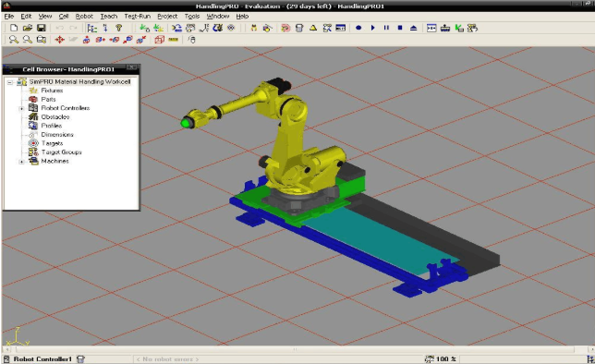Select Fixtures in the Cell Browser
Viewport: 595px width, 364px height.
coord(52,91)
